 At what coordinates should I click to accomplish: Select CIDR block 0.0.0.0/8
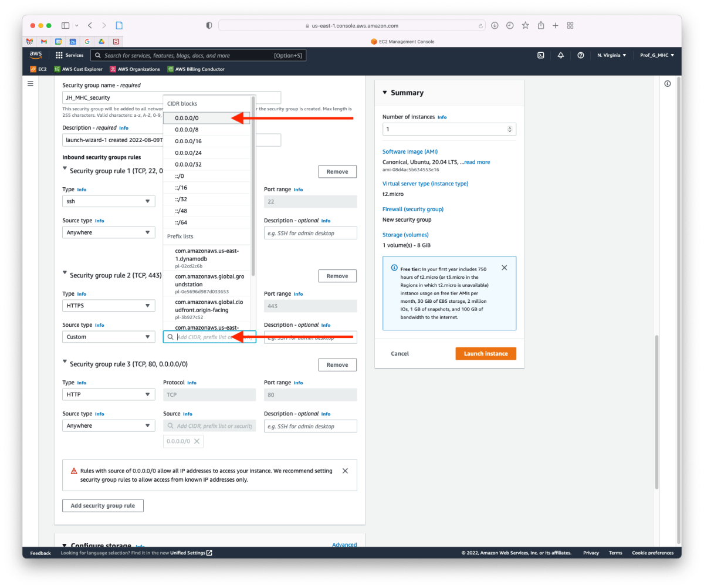click(207, 129)
